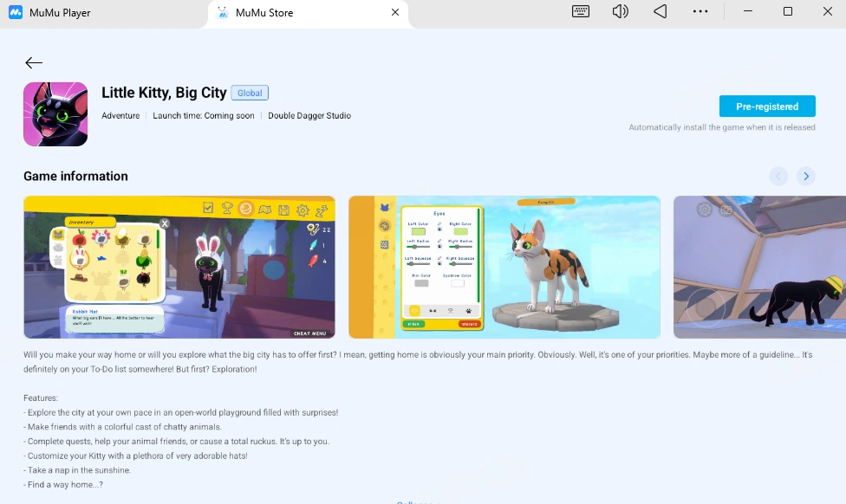Click the Automatically install the game notice
The image size is (846, 504).
[722, 127]
